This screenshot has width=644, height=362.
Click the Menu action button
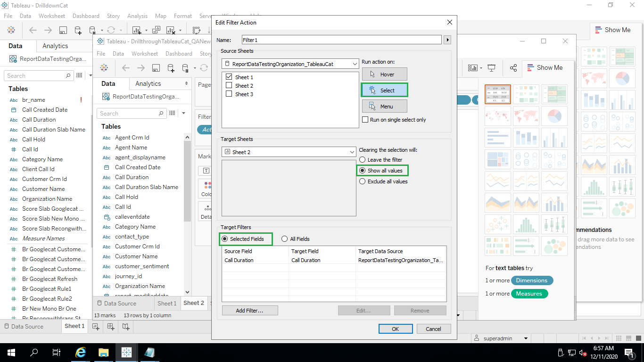[384, 106]
